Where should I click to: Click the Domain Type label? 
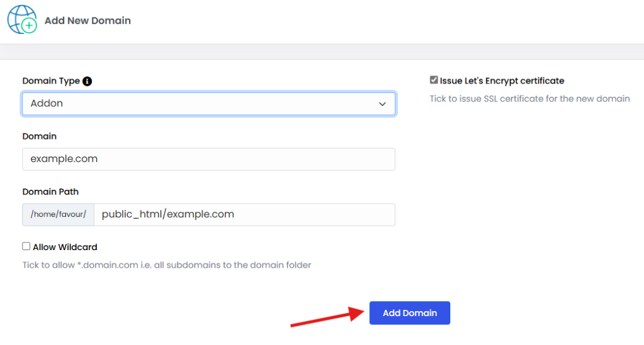pyautogui.click(x=51, y=81)
